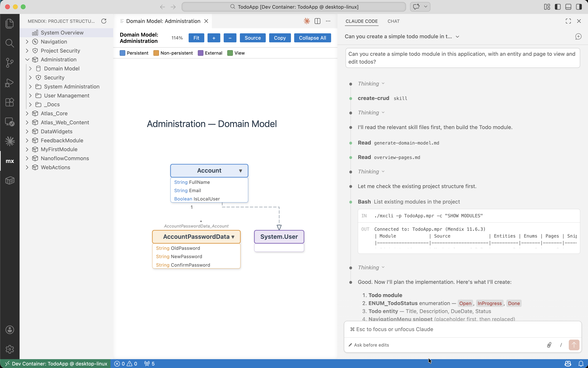Close the Domain Model: Administration tab
The image size is (588, 368).
206,21
